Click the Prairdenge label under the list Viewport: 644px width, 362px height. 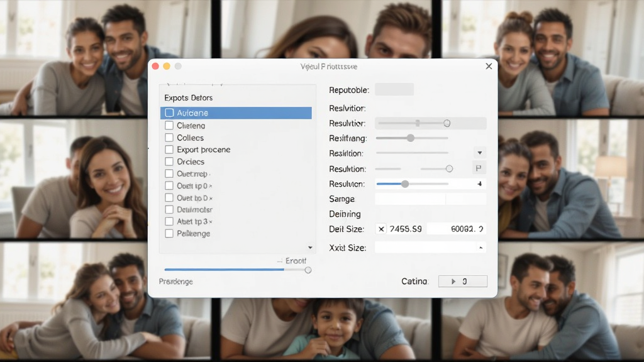tap(176, 282)
